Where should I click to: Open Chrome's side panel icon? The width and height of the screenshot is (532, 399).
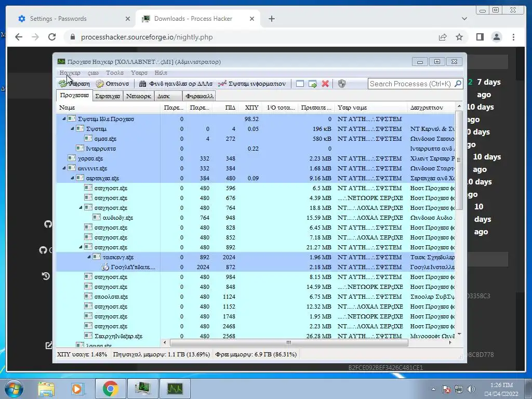tap(480, 37)
